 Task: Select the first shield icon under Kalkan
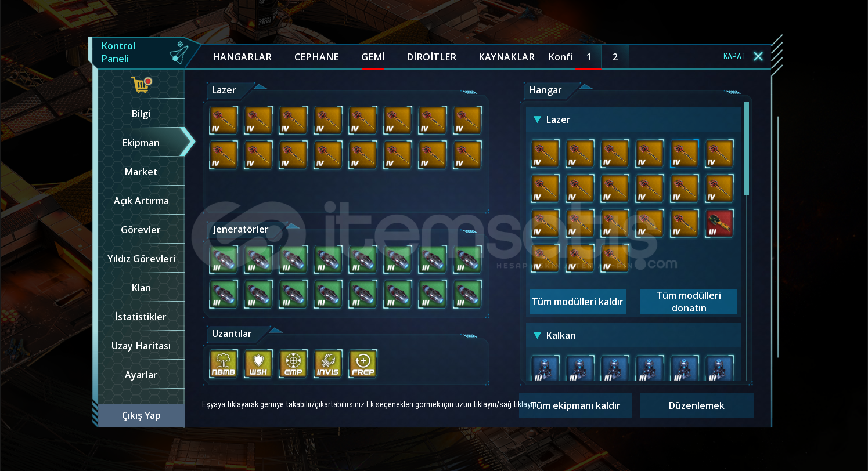coord(545,368)
